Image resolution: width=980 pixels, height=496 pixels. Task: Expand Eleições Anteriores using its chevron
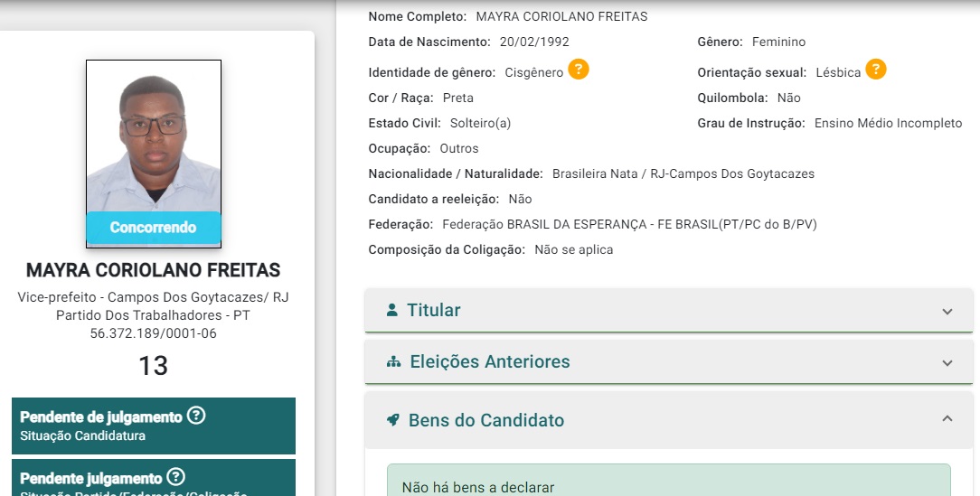[x=947, y=363]
